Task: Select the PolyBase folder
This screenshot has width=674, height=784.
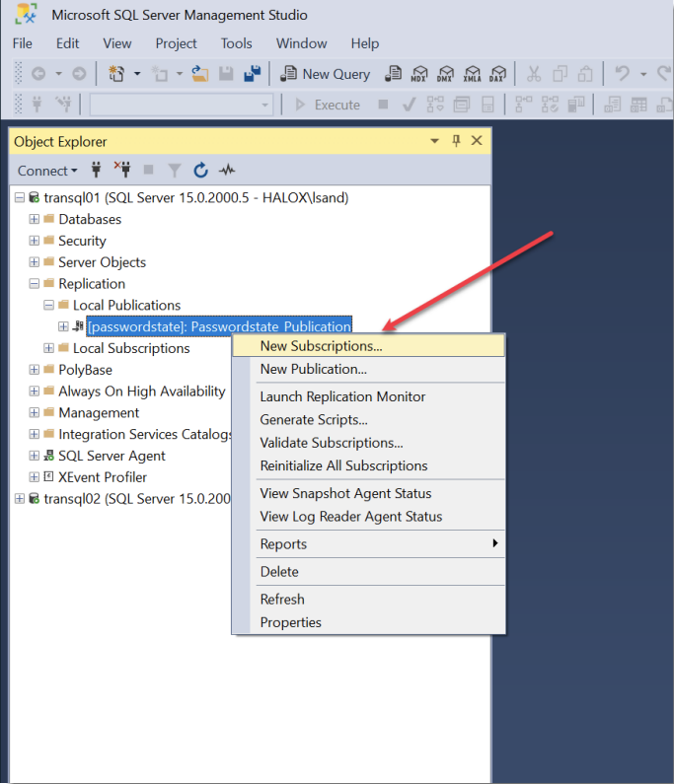Action: pos(85,370)
